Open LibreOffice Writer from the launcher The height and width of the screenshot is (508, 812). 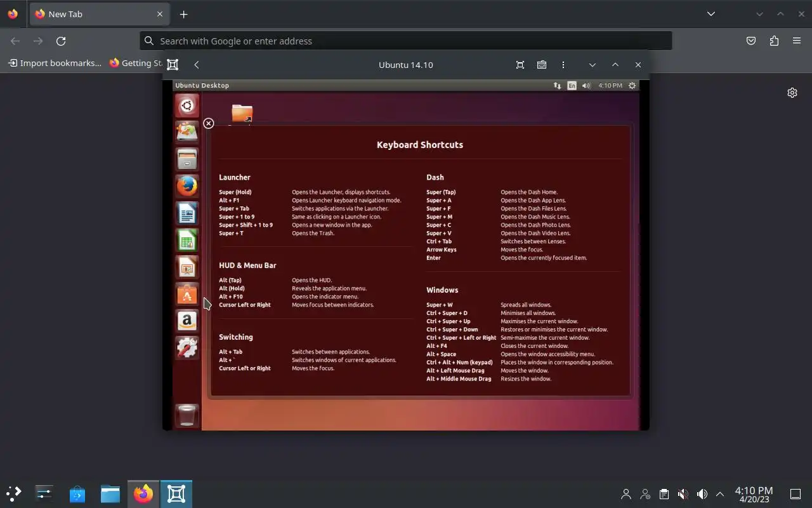coord(187,213)
